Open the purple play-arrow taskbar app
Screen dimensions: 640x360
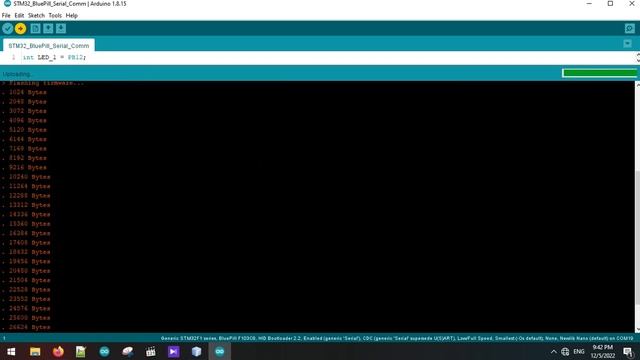click(x=173, y=351)
